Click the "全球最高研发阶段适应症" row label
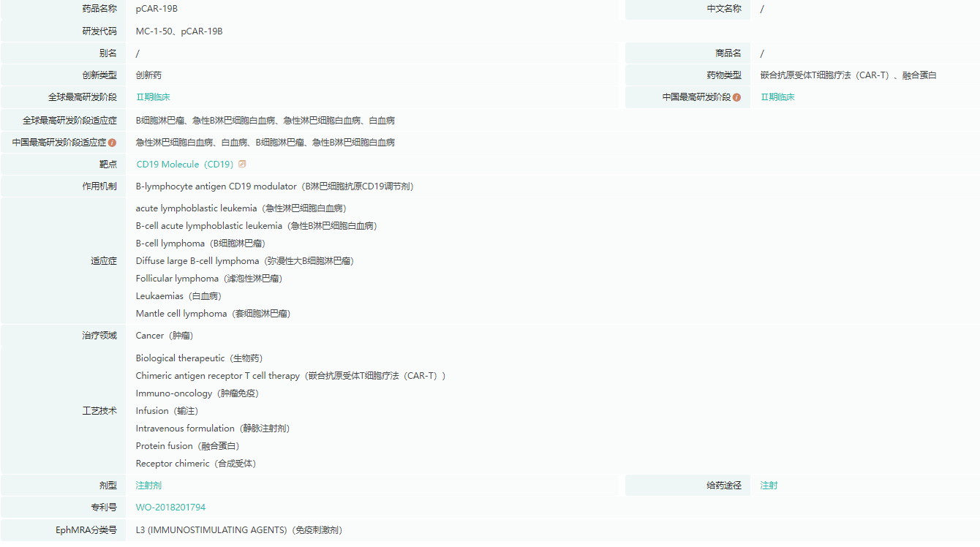Screen dimensions: 980x547 coord(69,121)
